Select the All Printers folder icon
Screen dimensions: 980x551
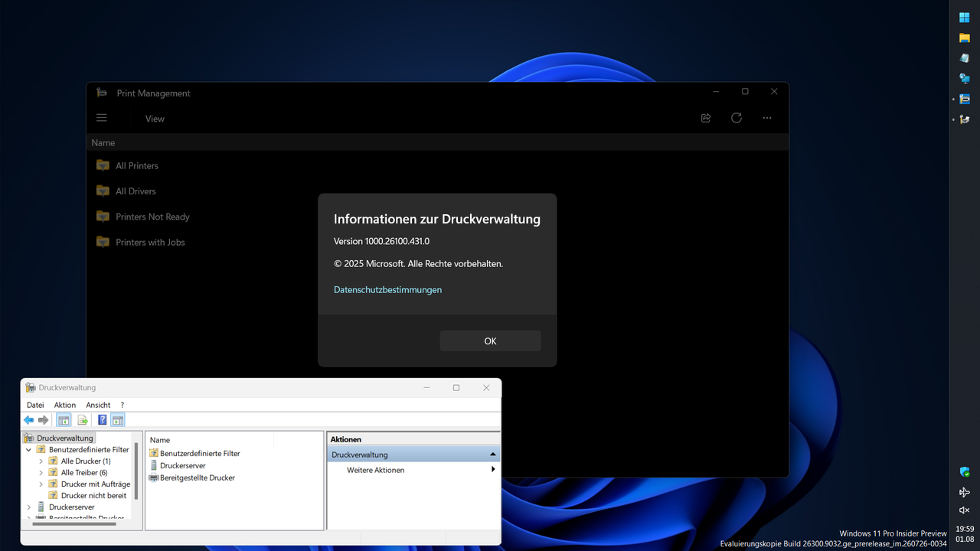tap(103, 165)
